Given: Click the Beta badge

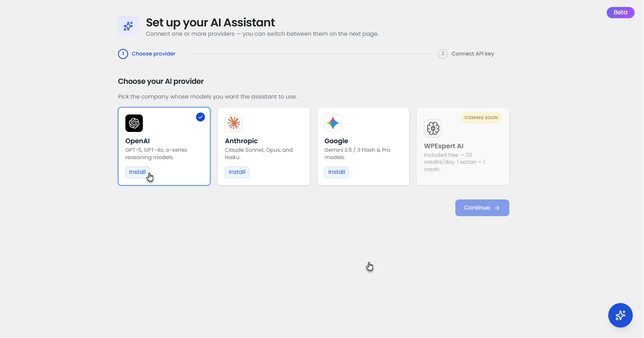Looking at the screenshot, I should [x=620, y=12].
